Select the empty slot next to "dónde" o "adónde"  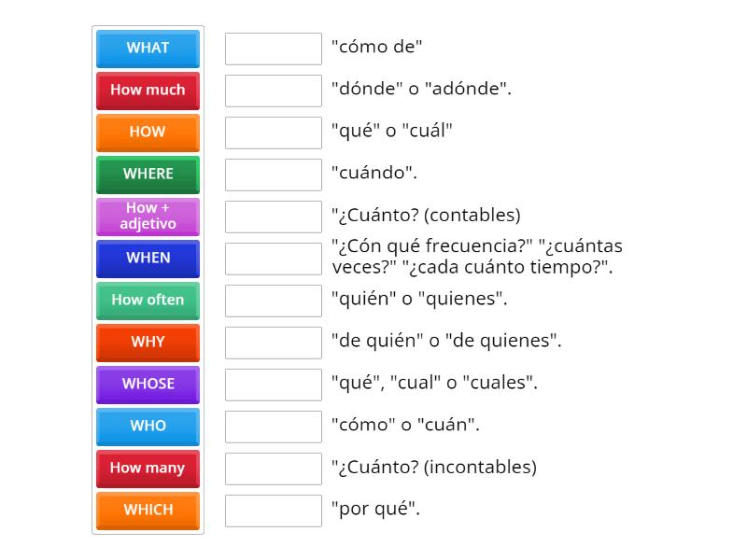274,91
